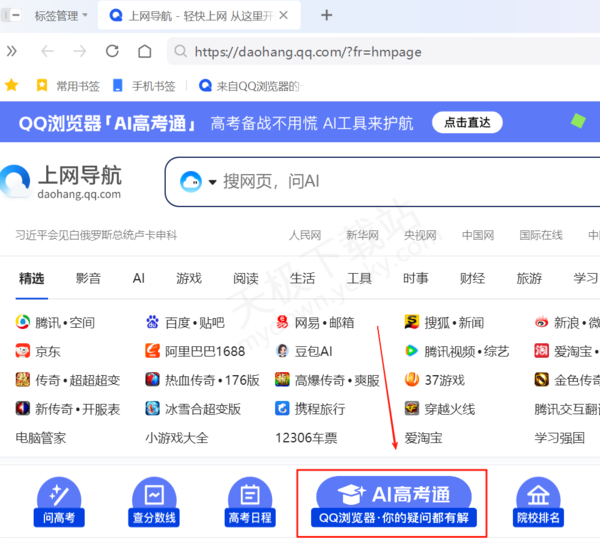Open the 人民网 link
The width and height of the screenshot is (600, 545).
point(305,235)
